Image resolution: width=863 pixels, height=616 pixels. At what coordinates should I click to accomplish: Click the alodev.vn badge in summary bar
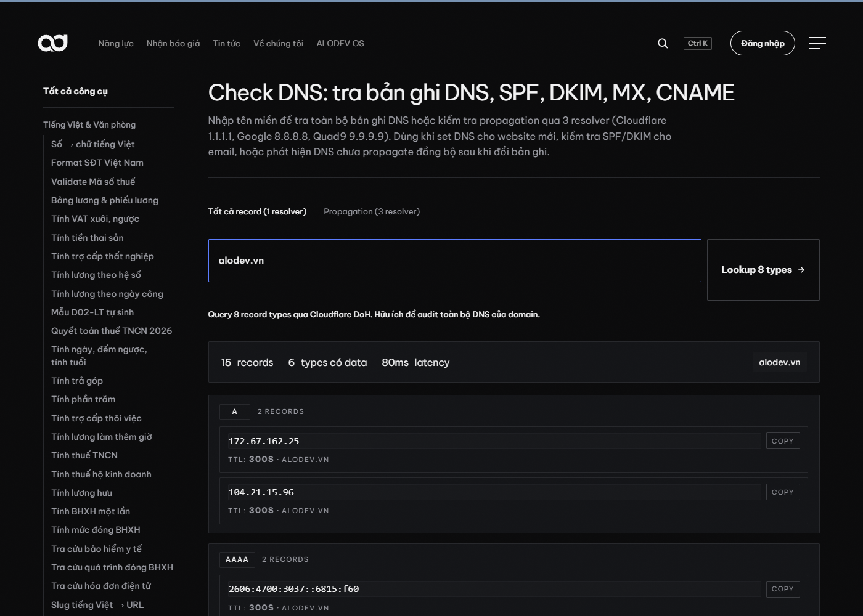780,362
